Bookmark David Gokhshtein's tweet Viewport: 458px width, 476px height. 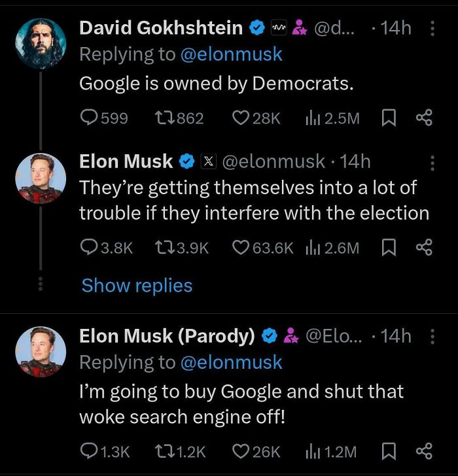[x=388, y=118]
